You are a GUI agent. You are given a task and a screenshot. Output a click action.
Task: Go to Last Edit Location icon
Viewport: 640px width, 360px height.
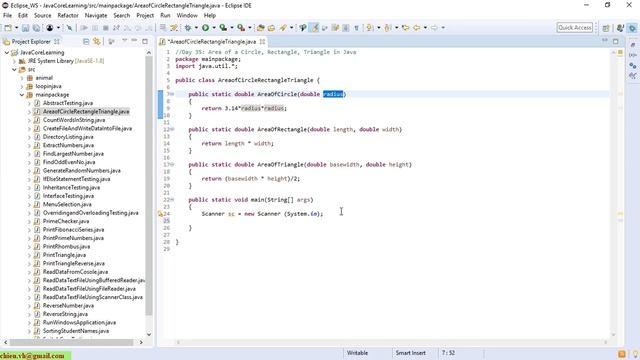point(405,28)
